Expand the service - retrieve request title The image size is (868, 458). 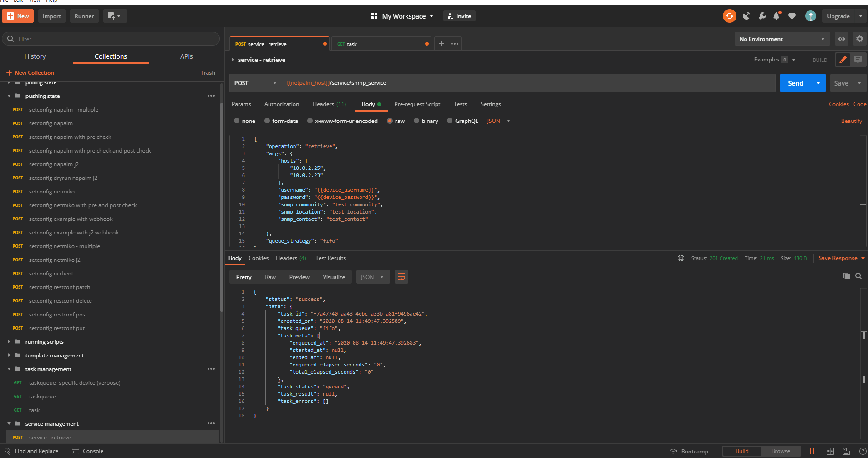click(233, 60)
